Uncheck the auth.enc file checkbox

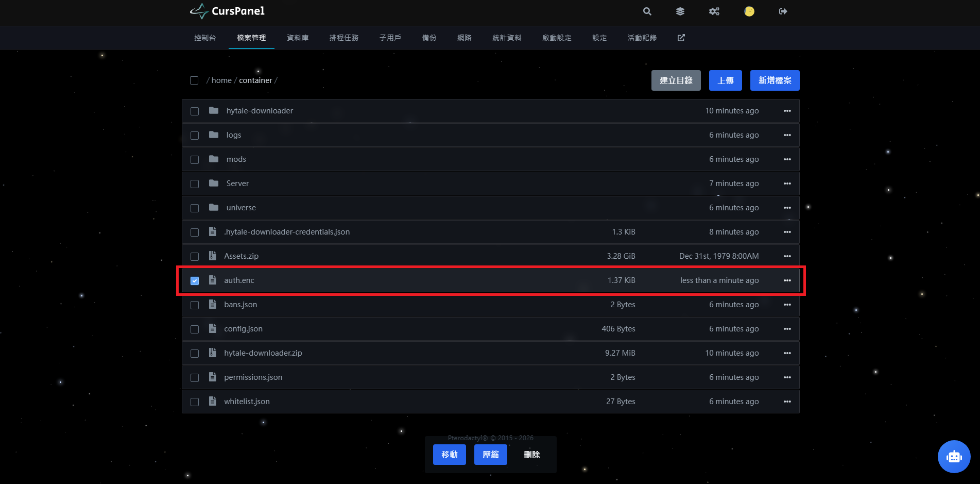pos(195,281)
